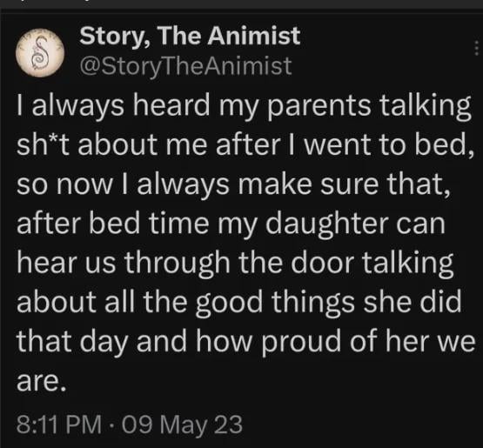Click the word 'day' in the tweet
The width and height of the screenshot is (483, 448).
(104, 342)
